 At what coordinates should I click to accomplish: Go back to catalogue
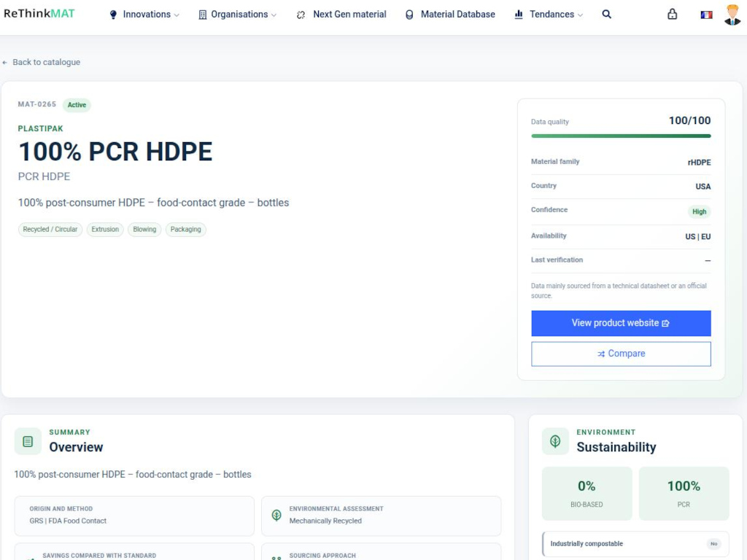coord(42,62)
